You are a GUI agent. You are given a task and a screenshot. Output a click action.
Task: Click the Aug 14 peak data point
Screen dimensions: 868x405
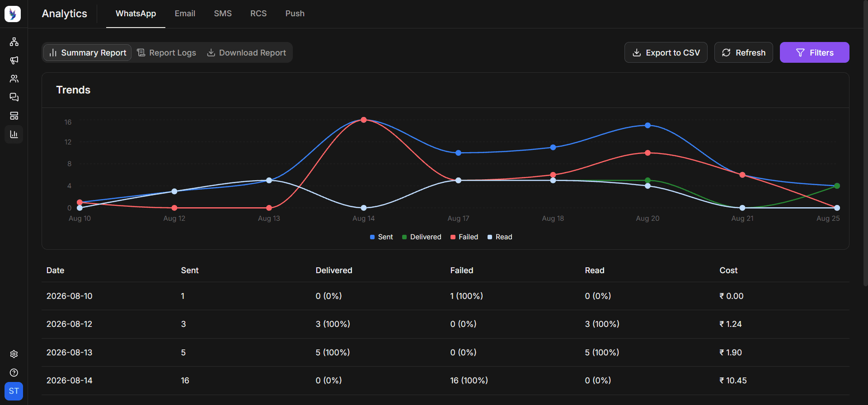pyautogui.click(x=364, y=120)
